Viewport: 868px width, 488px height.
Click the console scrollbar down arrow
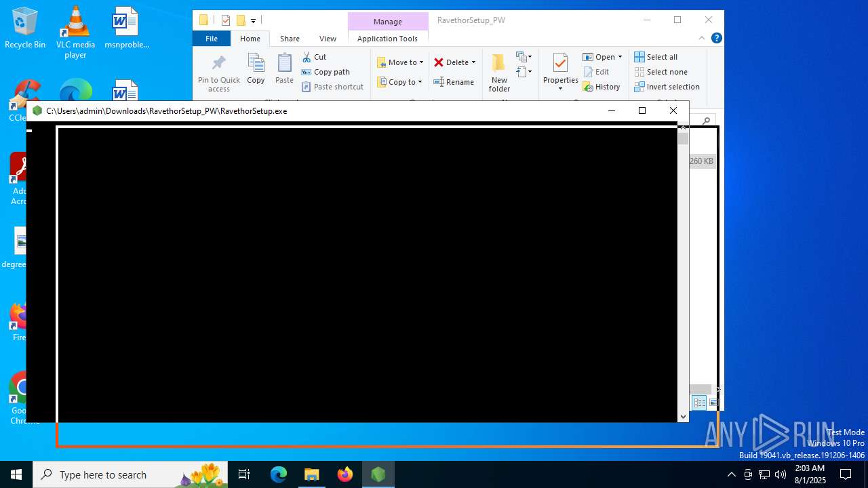pos(683,416)
